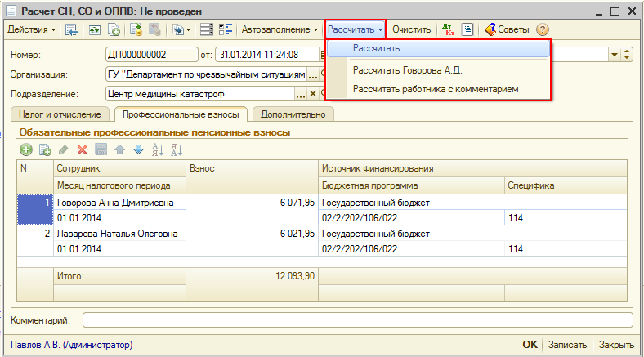644x357 pixels.
Task: Click the copy row icon
Action: point(45,149)
